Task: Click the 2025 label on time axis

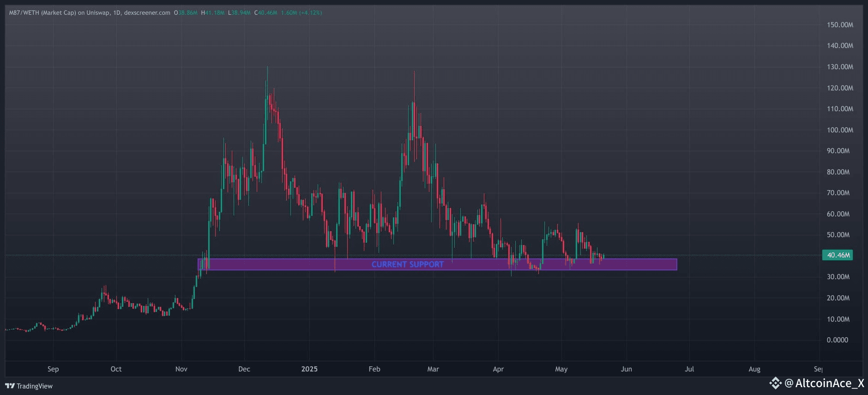Action: pyautogui.click(x=309, y=369)
